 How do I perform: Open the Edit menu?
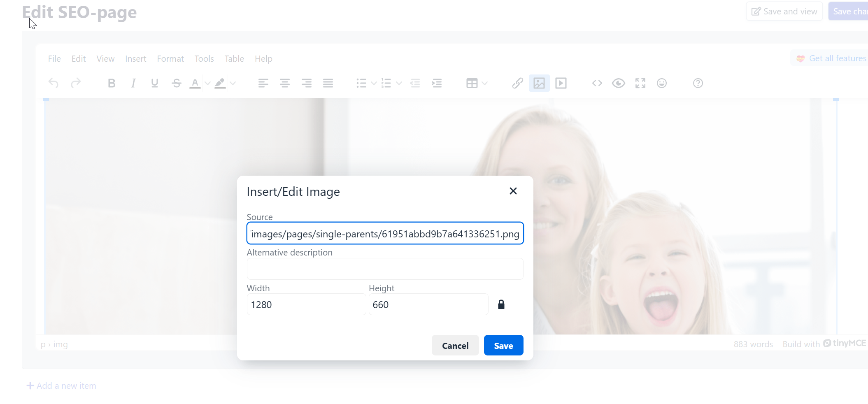[x=79, y=59]
